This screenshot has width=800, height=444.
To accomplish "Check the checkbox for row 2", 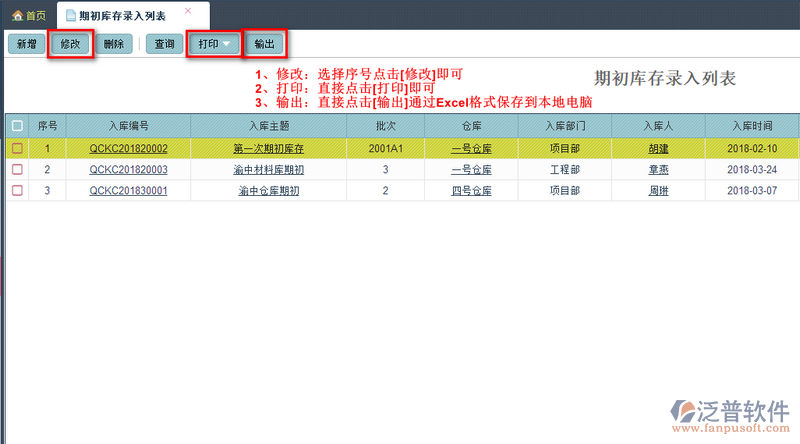I will pos(17,169).
